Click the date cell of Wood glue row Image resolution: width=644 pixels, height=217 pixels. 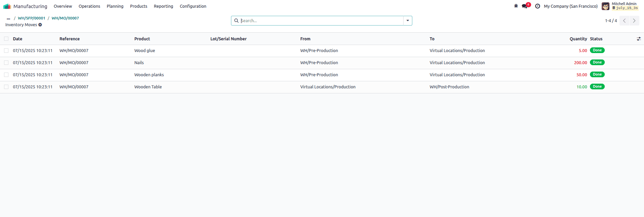click(33, 51)
